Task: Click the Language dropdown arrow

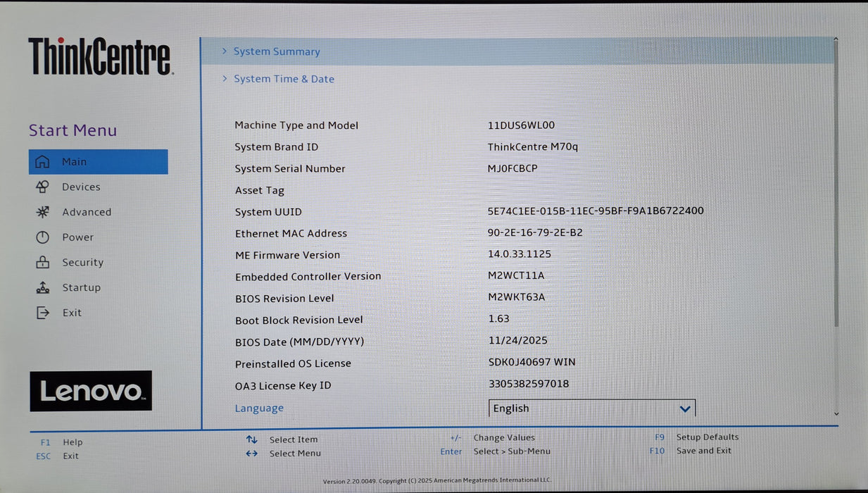Action: [x=685, y=409]
